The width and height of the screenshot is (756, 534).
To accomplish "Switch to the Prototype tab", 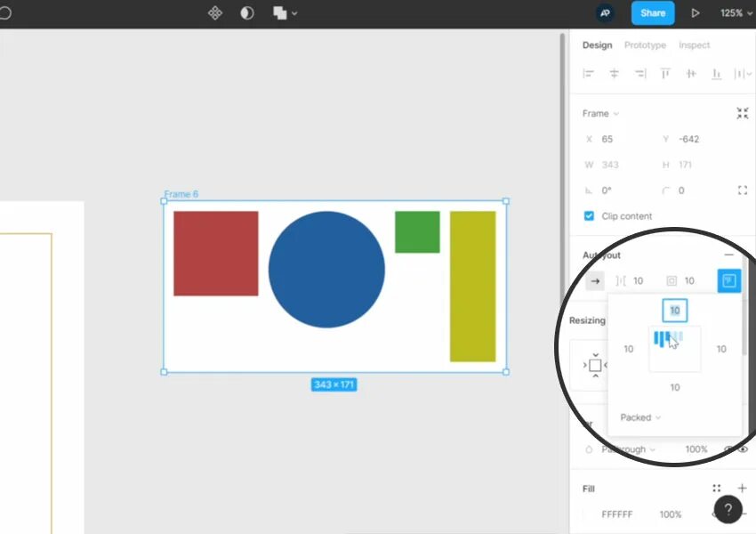I will pos(645,44).
